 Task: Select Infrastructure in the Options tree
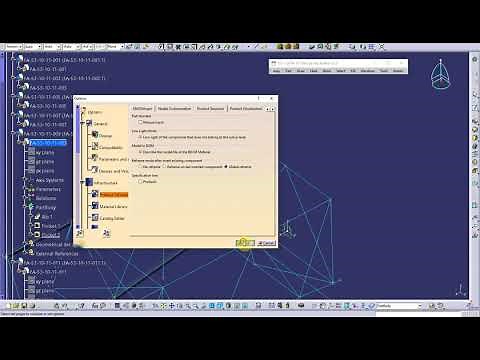(x=105, y=183)
